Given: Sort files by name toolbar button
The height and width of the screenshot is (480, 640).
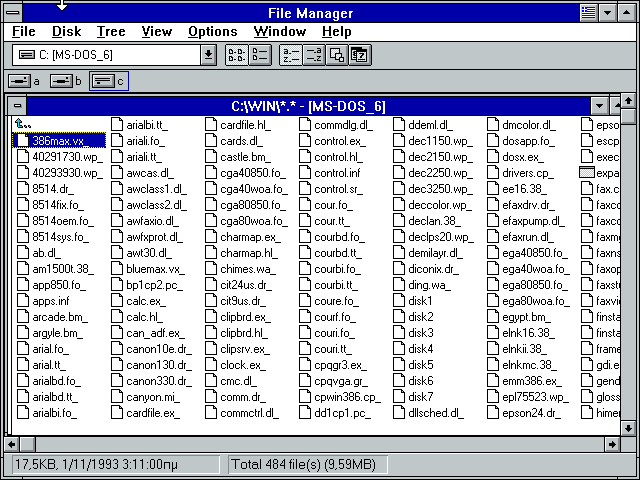Looking at the screenshot, I should tap(291, 55).
